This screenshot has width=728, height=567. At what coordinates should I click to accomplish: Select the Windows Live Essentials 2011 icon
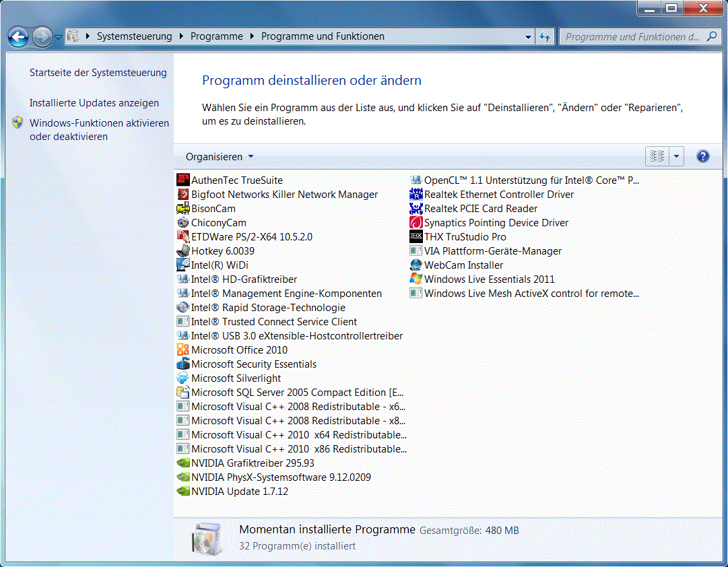click(x=416, y=279)
